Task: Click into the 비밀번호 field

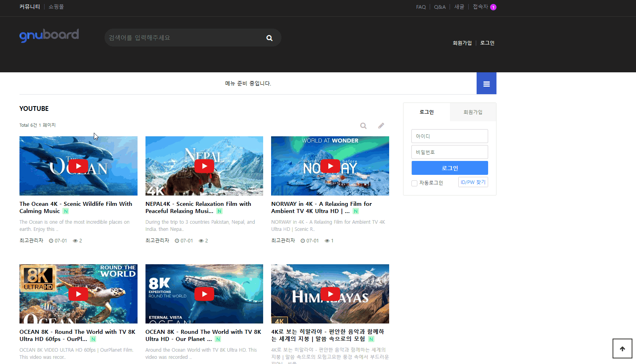Action: [449, 152]
